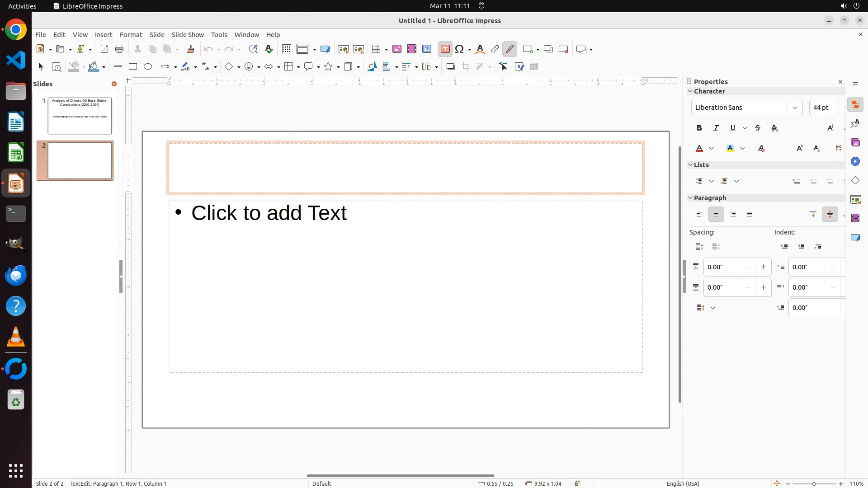Click Insert Special Character omega icon

click(x=460, y=49)
